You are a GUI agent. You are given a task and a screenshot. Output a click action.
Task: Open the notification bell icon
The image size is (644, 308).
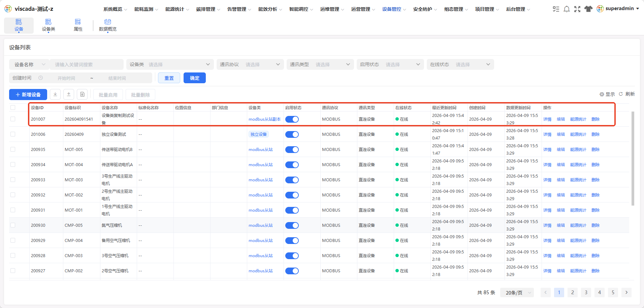pyautogui.click(x=567, y=9)
